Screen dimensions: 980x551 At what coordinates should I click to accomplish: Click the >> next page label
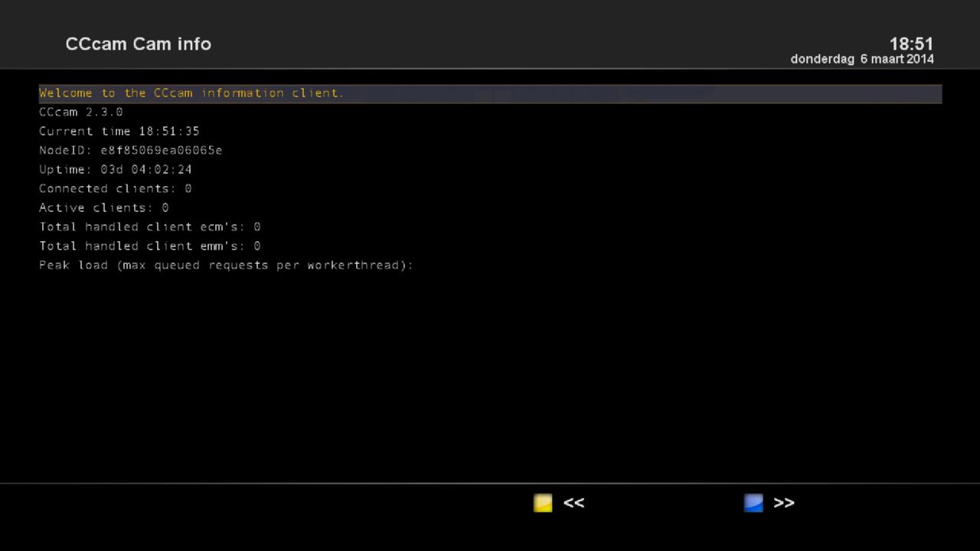(x=783, y=503)
